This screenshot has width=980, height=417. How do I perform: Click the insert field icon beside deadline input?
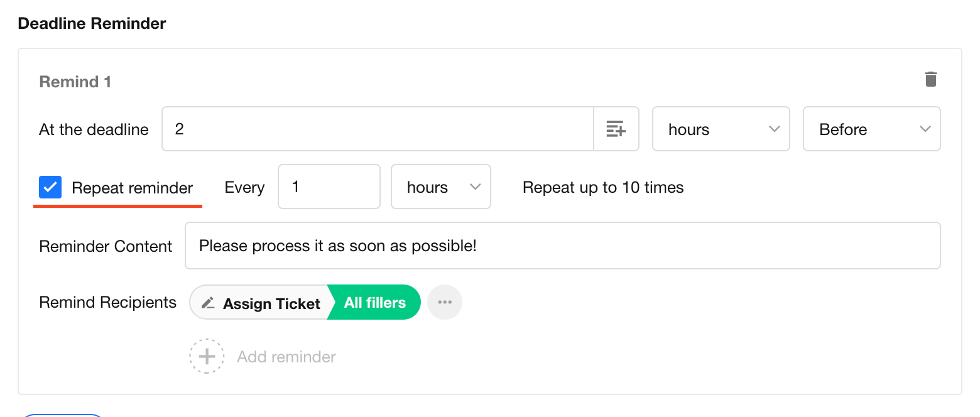616,129
